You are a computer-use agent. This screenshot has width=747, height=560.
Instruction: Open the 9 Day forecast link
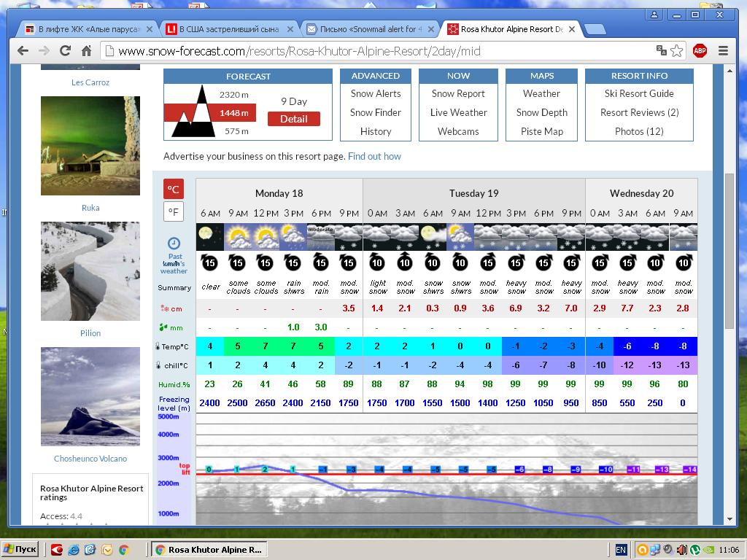click(294, 101)
